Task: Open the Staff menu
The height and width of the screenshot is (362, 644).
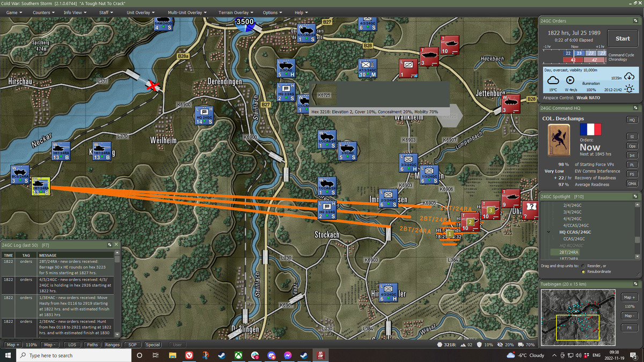Action: [106, 12]
